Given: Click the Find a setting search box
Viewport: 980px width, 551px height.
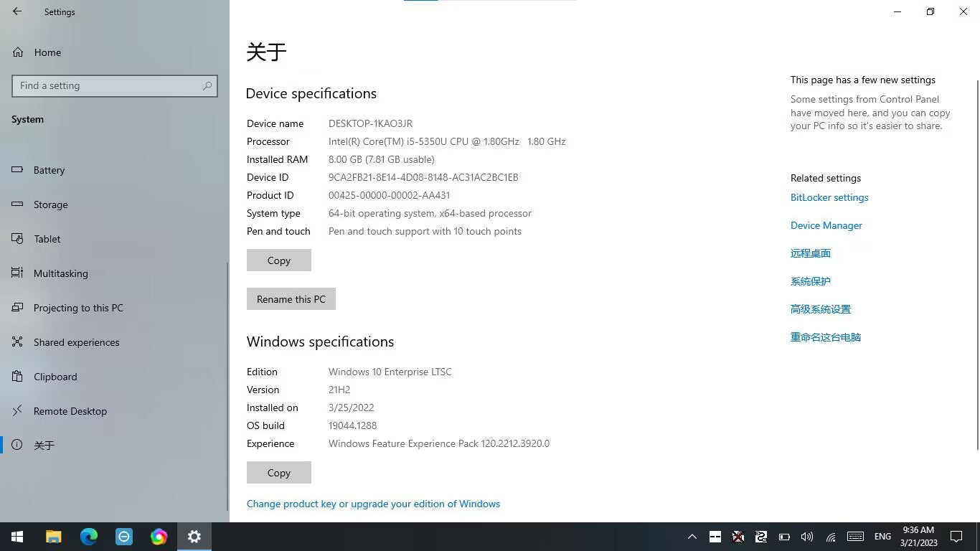Looking at the screenshot, I should [115, 85].
